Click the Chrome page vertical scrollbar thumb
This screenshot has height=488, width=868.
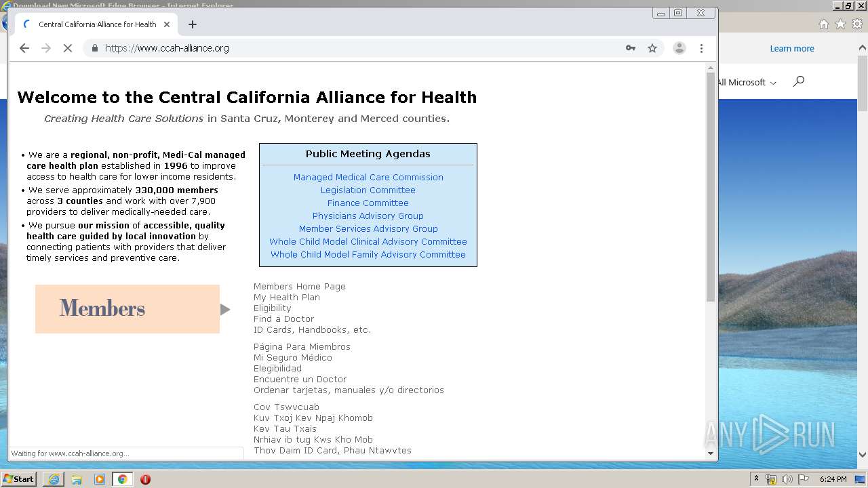point(711,186)
